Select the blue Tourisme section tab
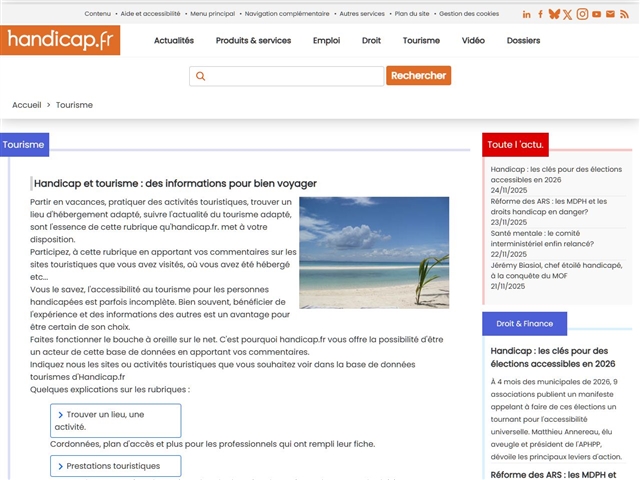This screenshot has height=480, width=640. click(x=24, y=144)
